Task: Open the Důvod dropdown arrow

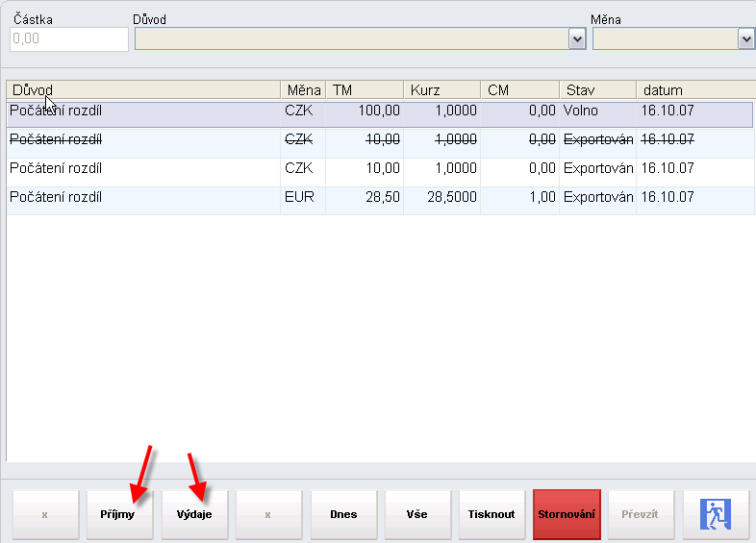Action: click(577, 39)
